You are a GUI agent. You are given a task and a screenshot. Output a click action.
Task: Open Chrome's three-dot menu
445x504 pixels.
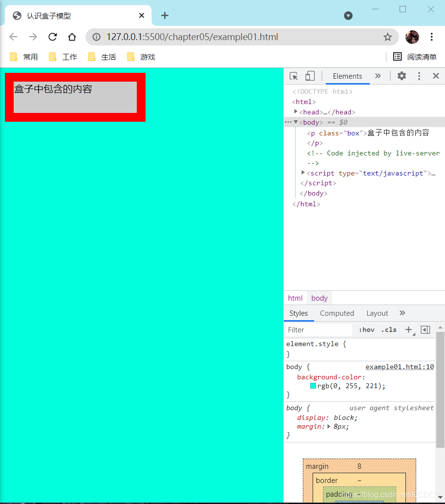[431, 37]
